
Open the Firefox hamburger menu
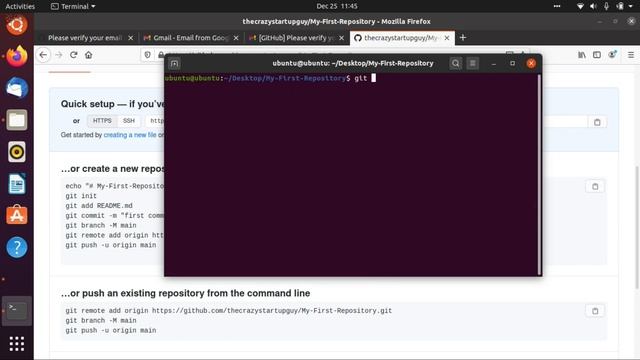(x=631, y=55)
